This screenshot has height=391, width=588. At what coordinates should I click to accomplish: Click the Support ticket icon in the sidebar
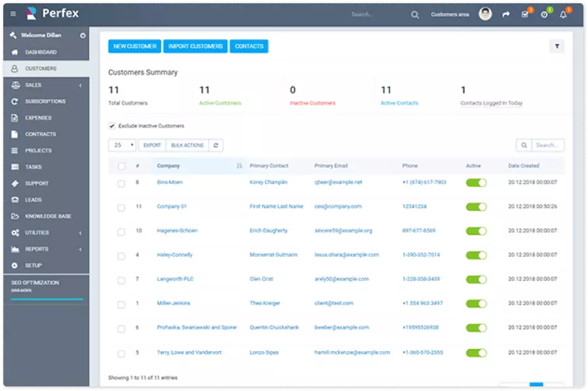tap(14, 183)
